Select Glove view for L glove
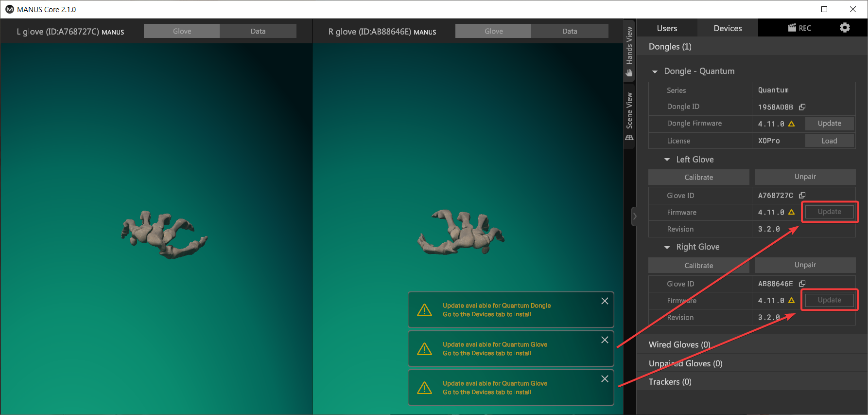The width and height of the screenshot is (868, 415). tap(182, 31)
